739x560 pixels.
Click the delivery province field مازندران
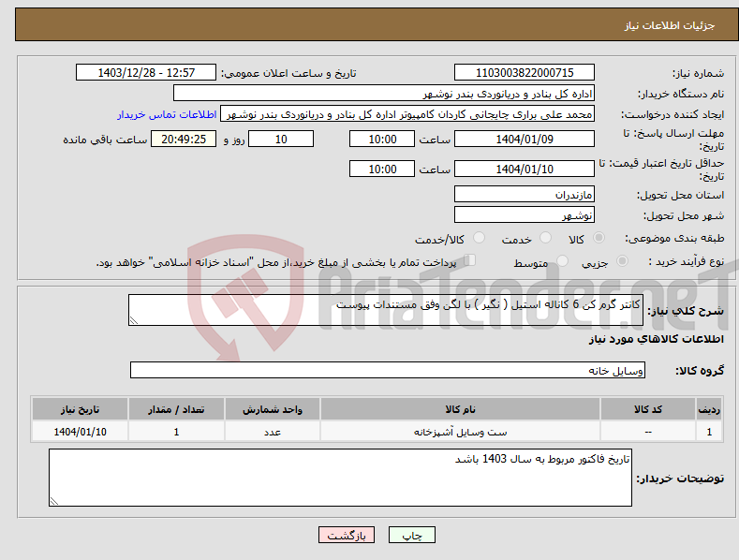525,194
